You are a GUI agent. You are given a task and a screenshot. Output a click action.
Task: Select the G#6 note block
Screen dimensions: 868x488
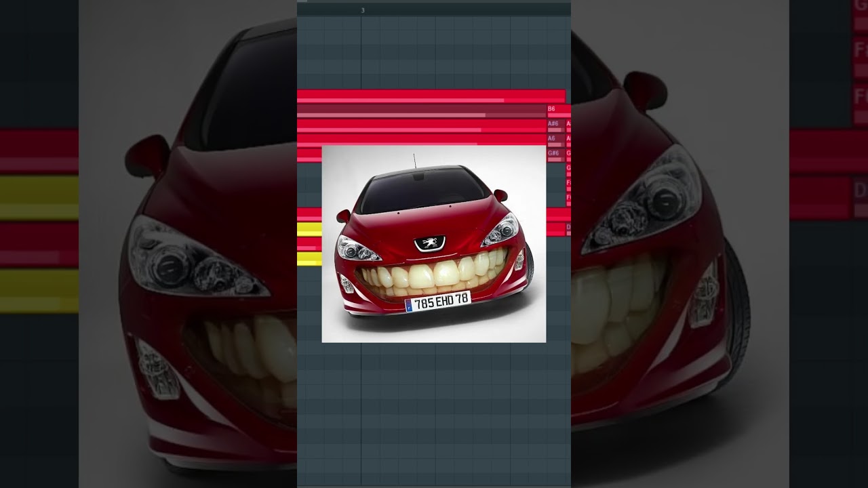tap(555, 155)
